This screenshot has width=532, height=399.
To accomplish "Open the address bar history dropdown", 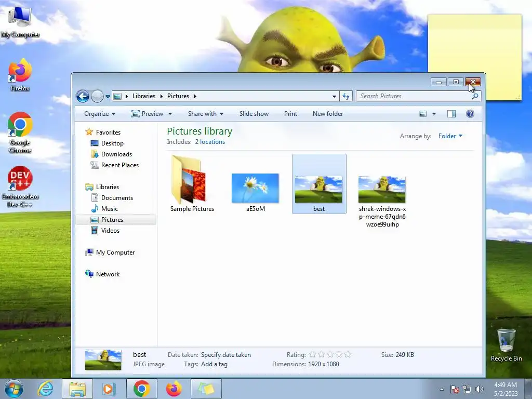I will tap(334, 96).
